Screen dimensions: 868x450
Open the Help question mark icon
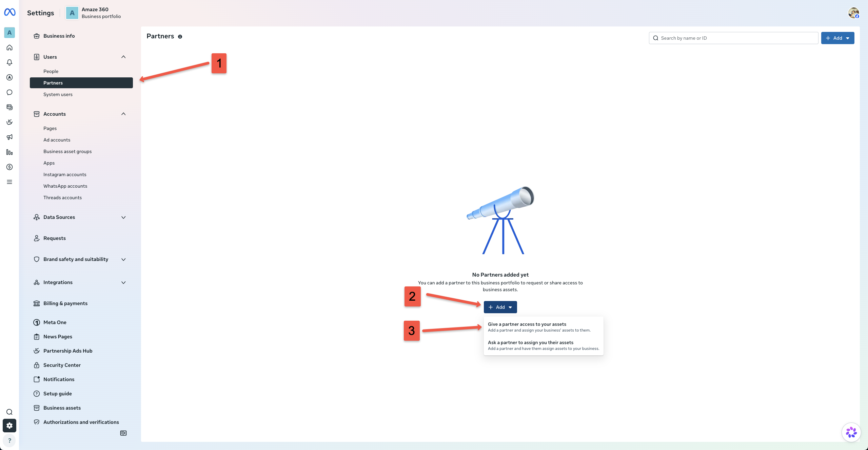click(x=9, y=440)
